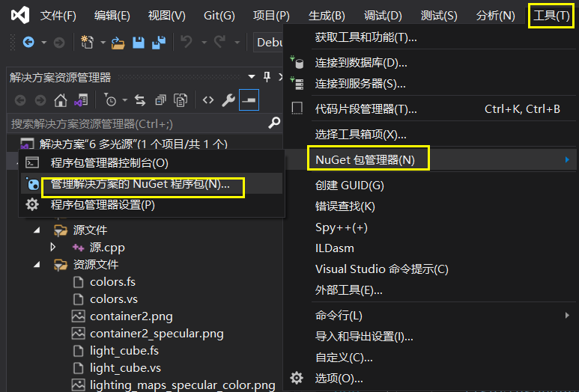The height and width of the screenshot is (392, 579).
Task: Click the Home icon in Solution Explorer
Action: pos(61,100)
